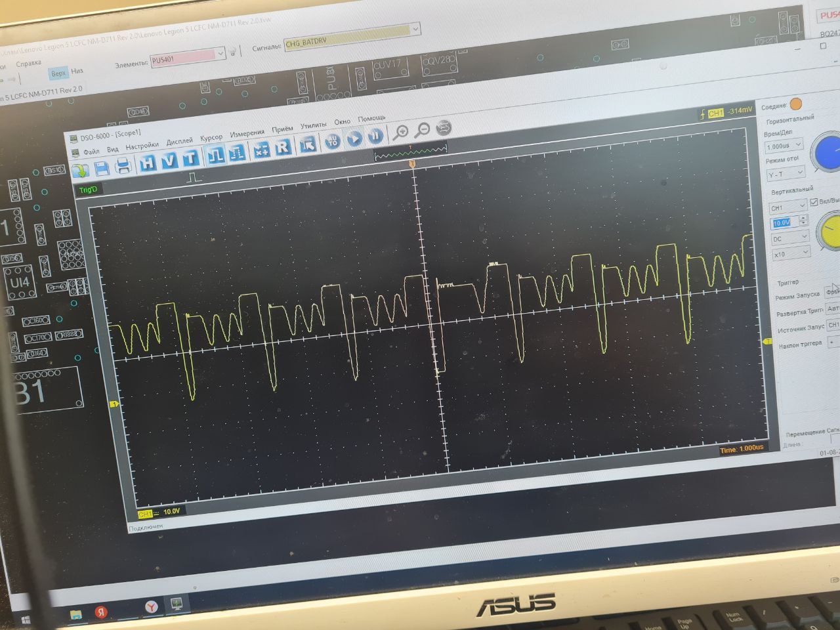Screen dimensions: 840x630
Task: Open the Вид menu
Action: coord(113,150)
